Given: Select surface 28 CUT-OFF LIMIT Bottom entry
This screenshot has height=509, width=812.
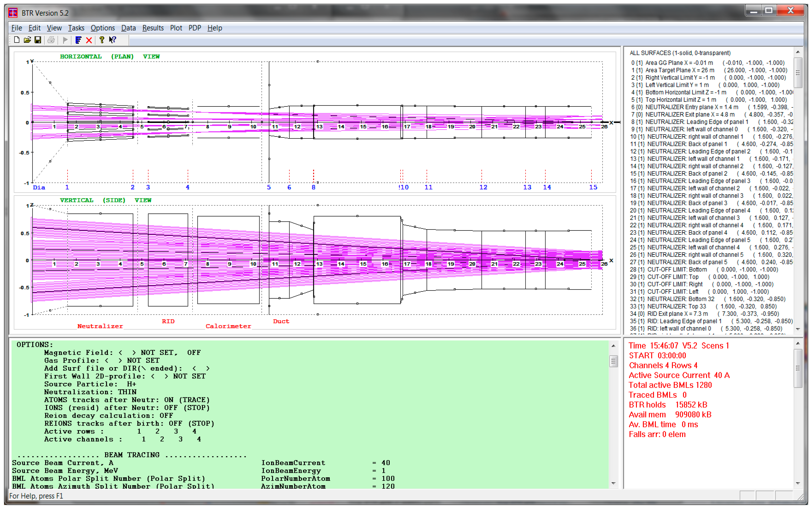Looking at the screenshot, I should tap(694, 269).
